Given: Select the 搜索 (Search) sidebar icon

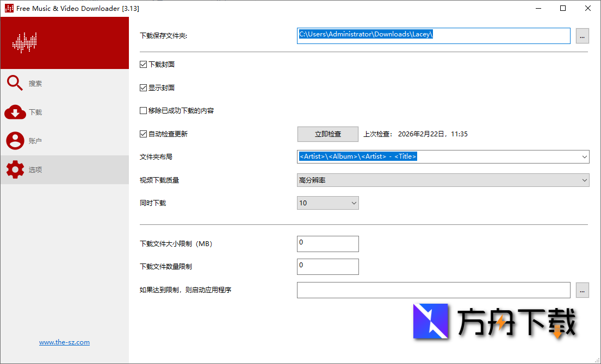Looking at the screenshot, I should (15, 83).
